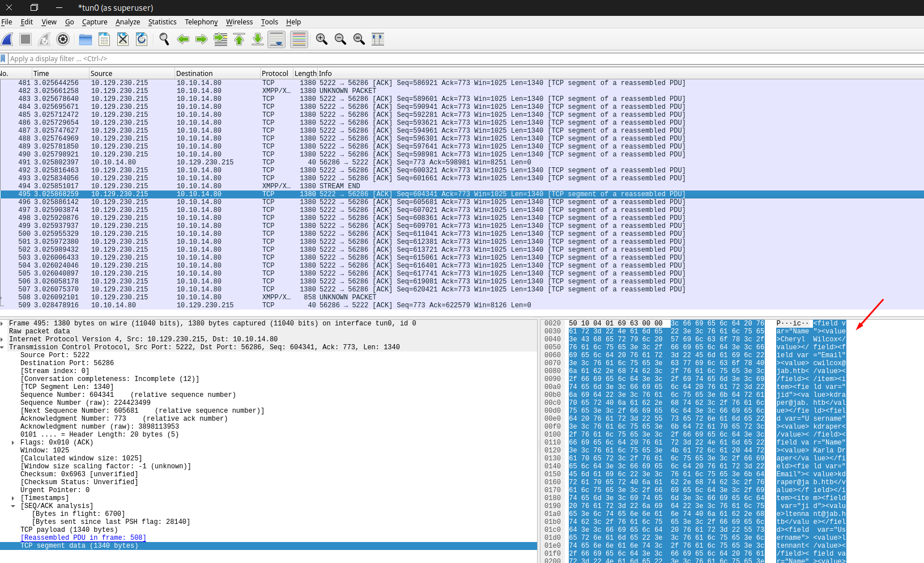Image resolution: width=924 pixels, height=563 pixels.
Task: Reset text to normal size
Action: [359, 39]
